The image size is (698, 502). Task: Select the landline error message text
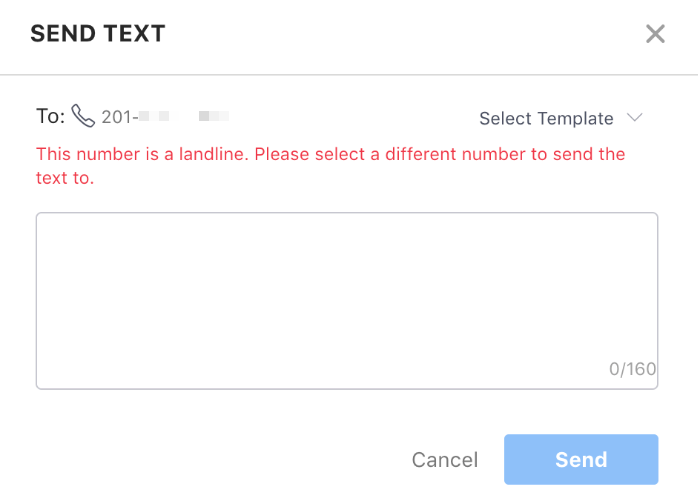(x=330, y=155)
